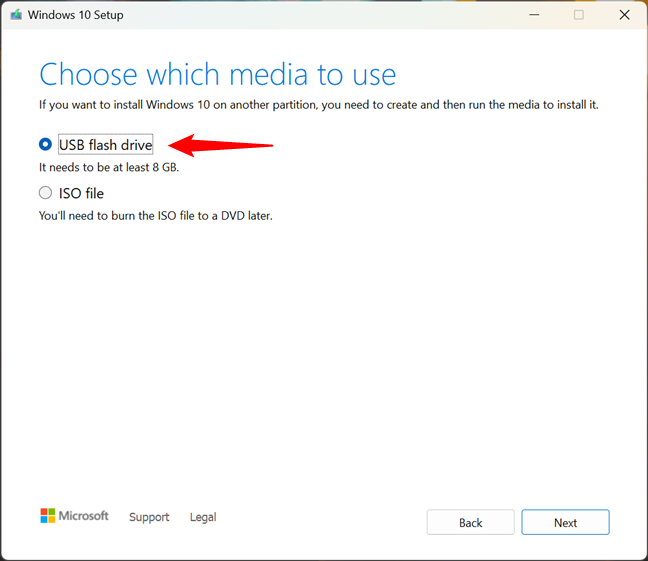Screen dimensions: 648x561
Task: Click 'You'll need to burn the ISO file' text
Action: (156, 216)
